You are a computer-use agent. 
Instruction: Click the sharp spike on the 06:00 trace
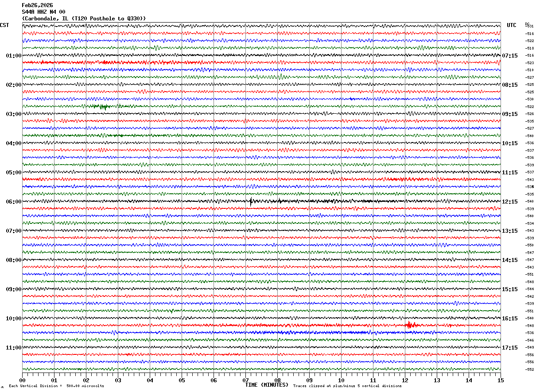(x=251, y=201)
